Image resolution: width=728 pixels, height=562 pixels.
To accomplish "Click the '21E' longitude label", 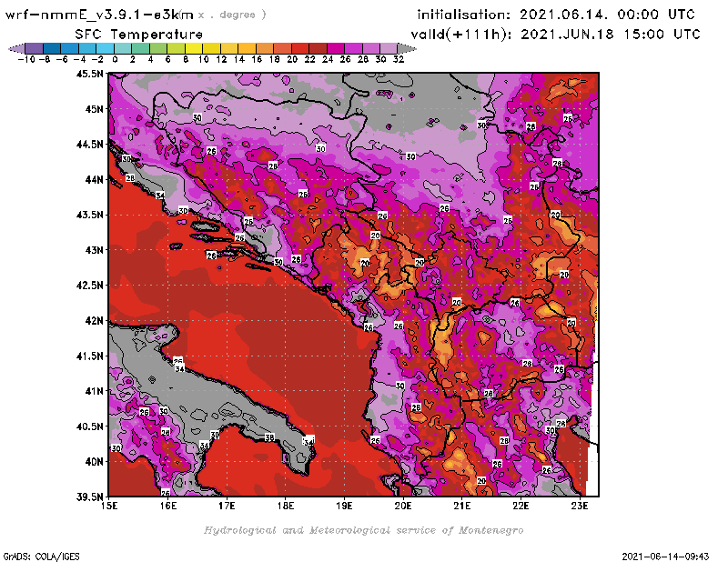I will pyautogui.click(x=462, y=507).
